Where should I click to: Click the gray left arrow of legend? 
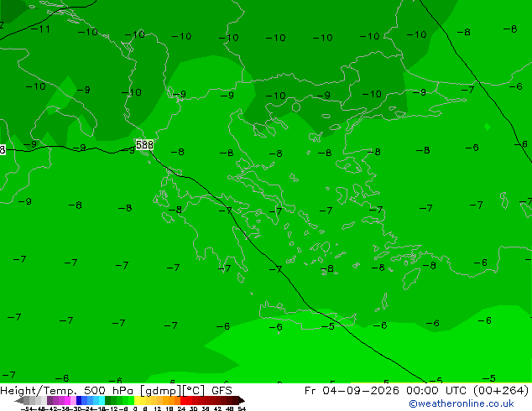pyautogui.click(x=19, y=401)
